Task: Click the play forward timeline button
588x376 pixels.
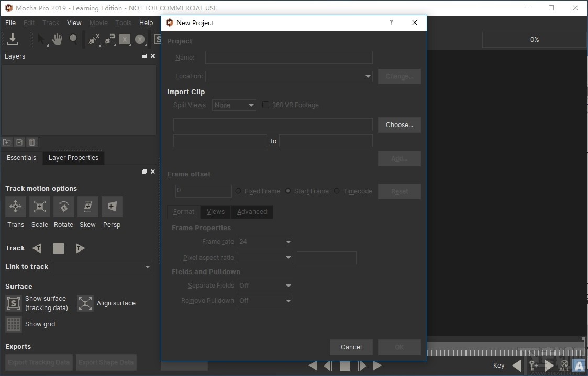Action: [x=377, y=366]
